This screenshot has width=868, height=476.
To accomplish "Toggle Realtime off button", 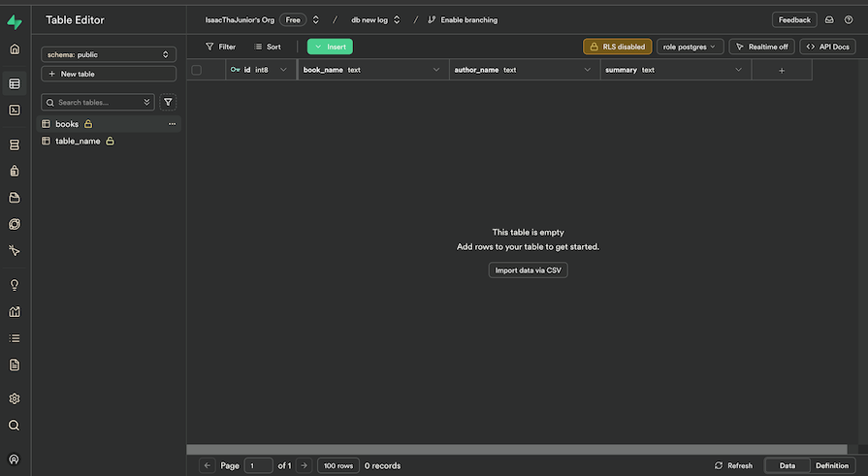I will coord(761,47).
